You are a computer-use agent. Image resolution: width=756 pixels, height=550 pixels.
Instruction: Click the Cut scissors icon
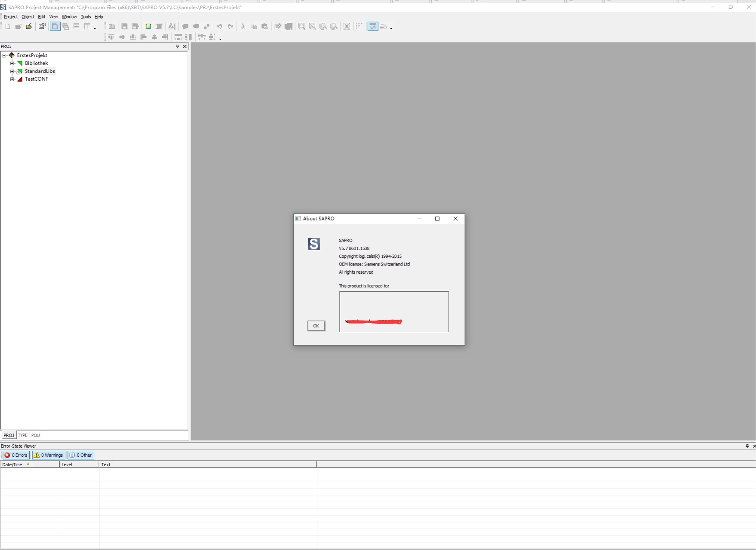(243, 27)
